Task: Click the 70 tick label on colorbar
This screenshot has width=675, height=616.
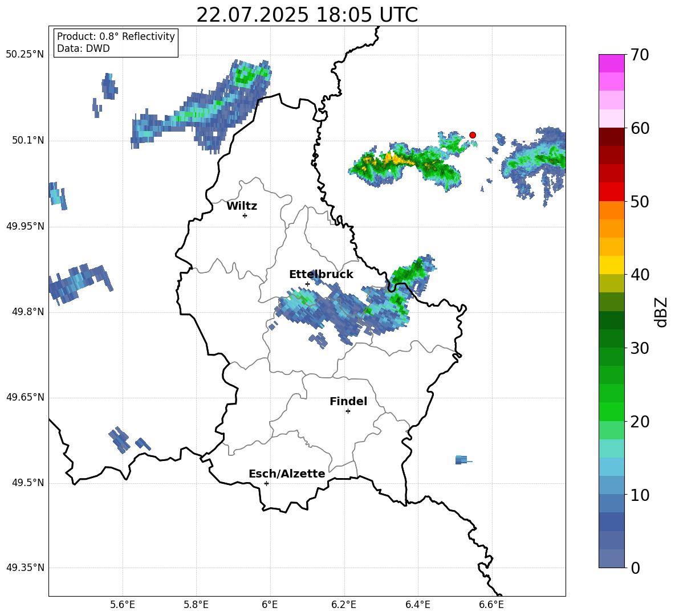Action: [640, 55]
